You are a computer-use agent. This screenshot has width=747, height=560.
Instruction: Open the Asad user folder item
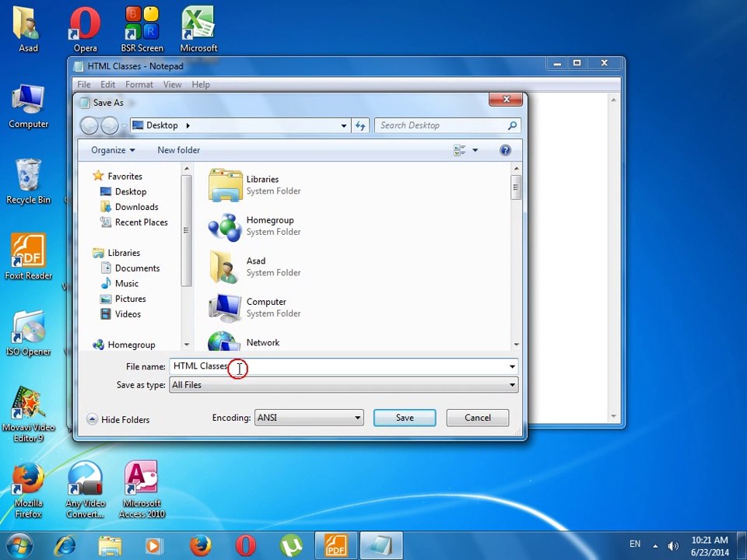254,267
